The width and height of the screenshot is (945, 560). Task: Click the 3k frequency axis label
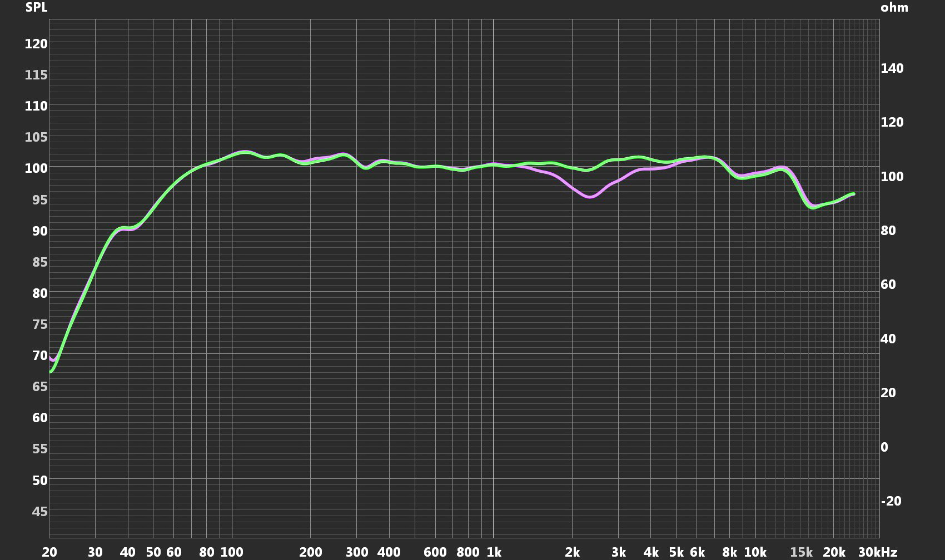[619, 552]
